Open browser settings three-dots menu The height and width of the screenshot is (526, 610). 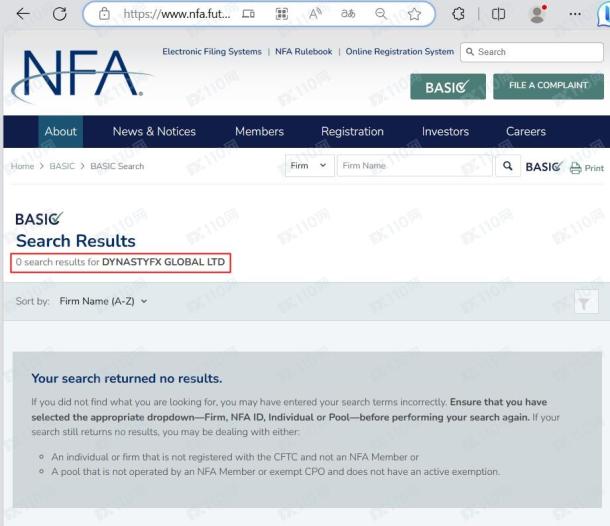[575, 14]
